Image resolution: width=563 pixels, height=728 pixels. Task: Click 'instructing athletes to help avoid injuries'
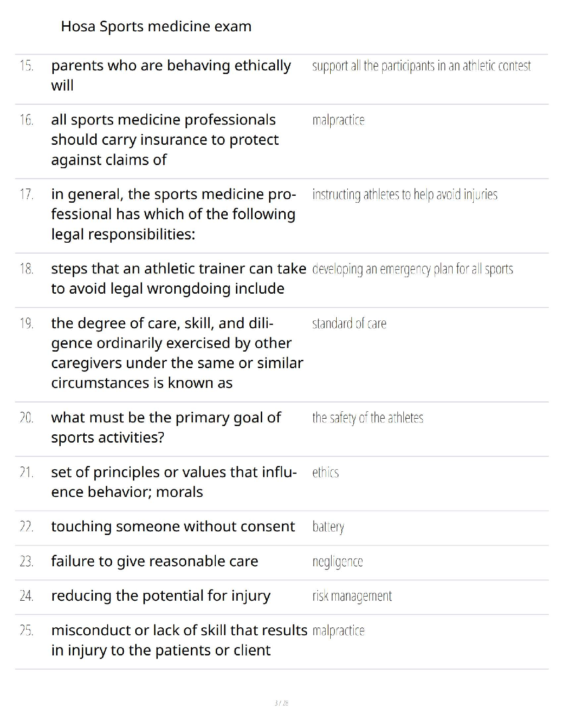click(x=405, y=195)
